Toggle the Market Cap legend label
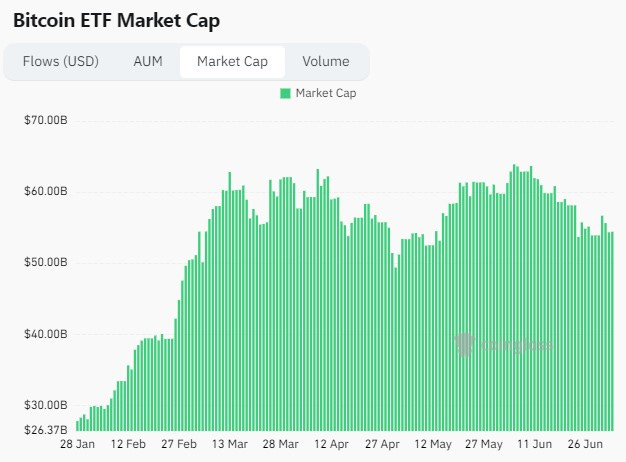 coord(326,93)
